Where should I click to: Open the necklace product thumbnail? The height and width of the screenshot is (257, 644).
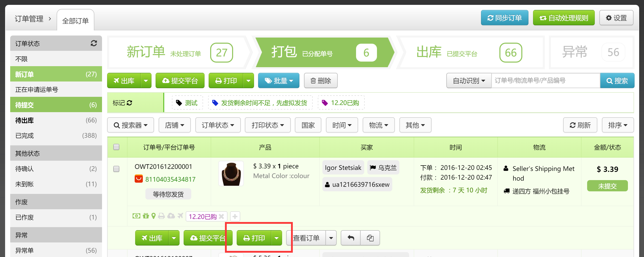tap(231, 173)
